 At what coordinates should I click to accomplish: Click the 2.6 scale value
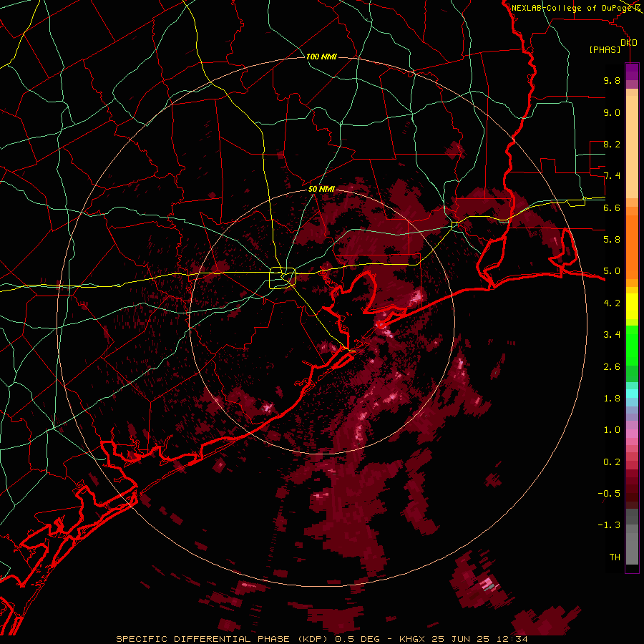click(612, 367)
